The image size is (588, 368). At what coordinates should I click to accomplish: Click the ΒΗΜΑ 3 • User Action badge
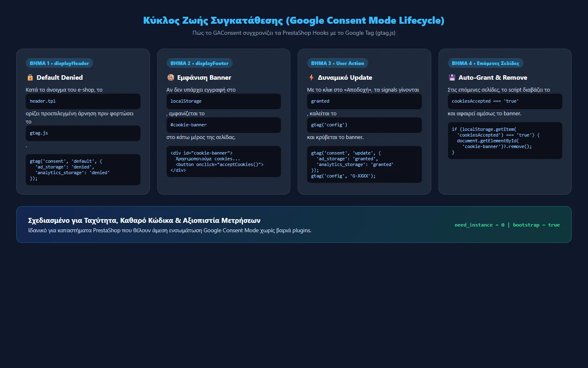pyautogui.click(x=337, y=63)
